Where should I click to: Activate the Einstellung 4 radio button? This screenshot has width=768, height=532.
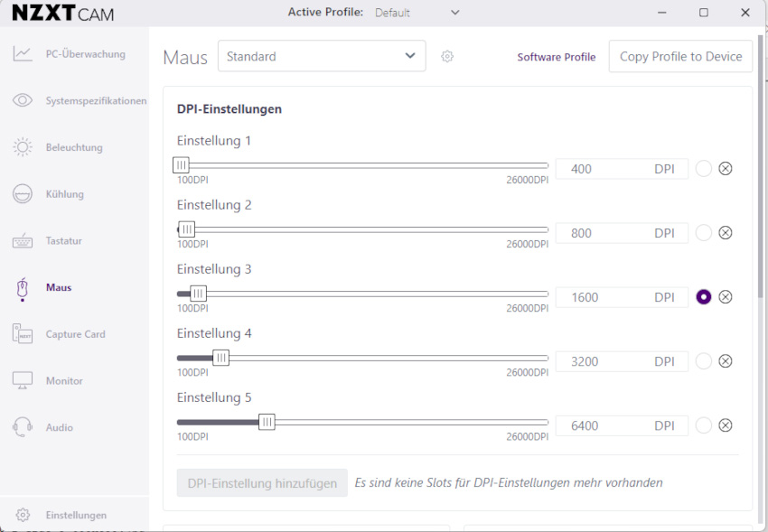coord(704,361)
